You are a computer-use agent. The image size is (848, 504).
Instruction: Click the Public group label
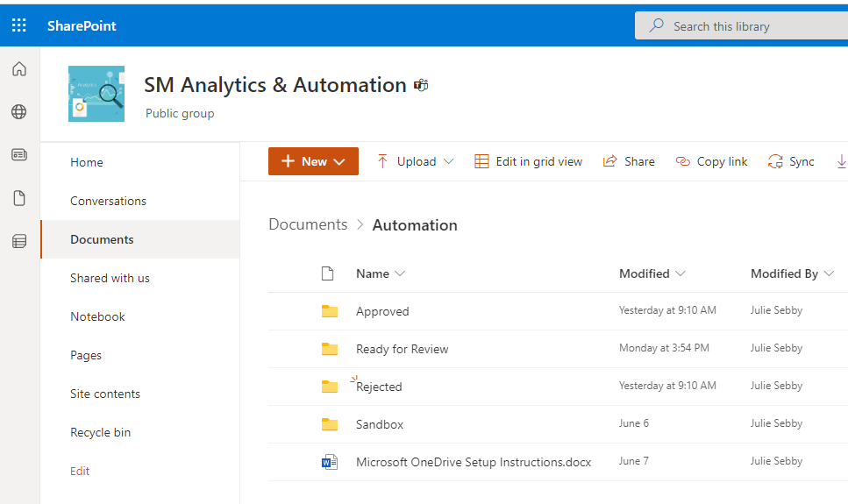(x=180, y=114)
